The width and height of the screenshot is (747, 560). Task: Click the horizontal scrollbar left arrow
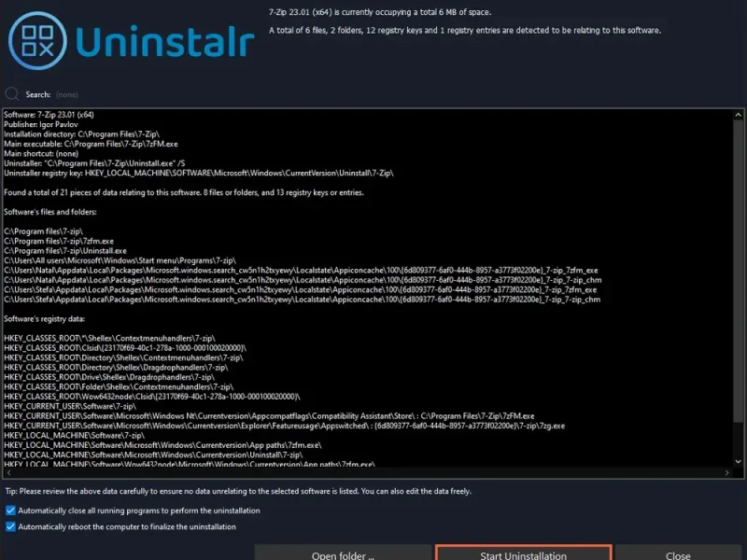point(8,473)
